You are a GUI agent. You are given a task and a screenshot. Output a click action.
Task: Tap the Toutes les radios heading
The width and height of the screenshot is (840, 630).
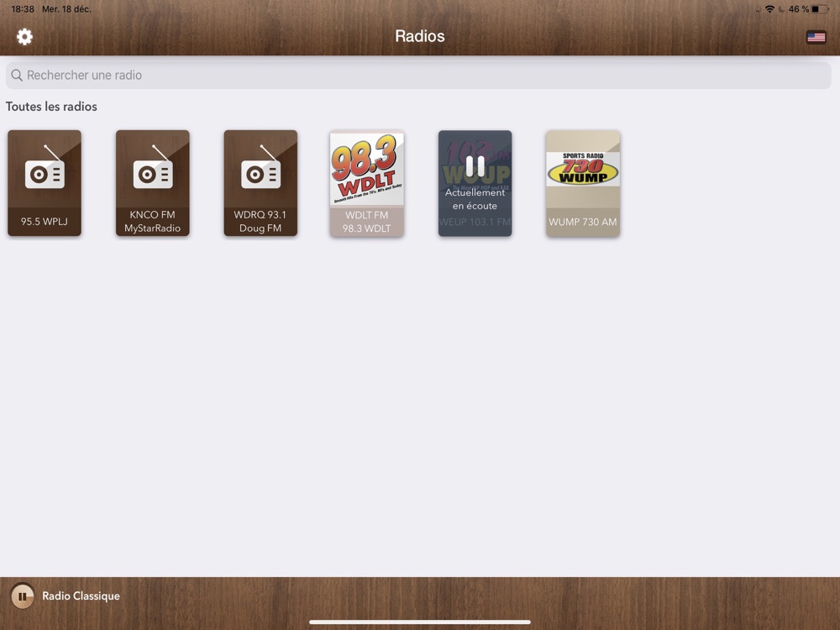[x=51, y=106]
